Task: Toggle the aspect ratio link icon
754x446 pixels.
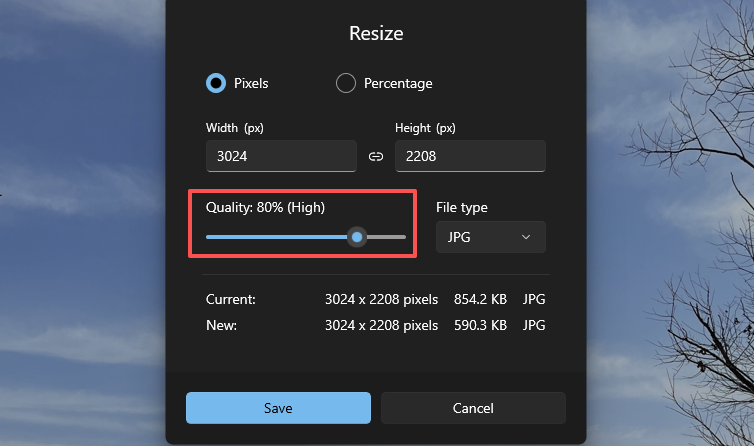Action: pyautogui.click(x=376, y=156)
